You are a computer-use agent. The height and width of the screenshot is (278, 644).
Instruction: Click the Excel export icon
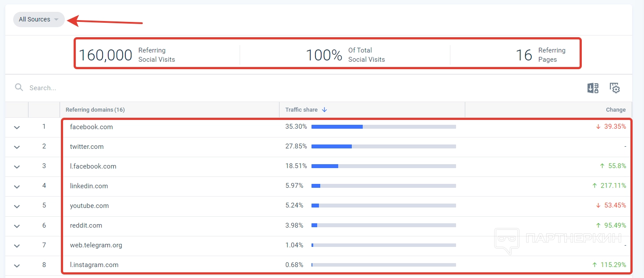(593, 88)
